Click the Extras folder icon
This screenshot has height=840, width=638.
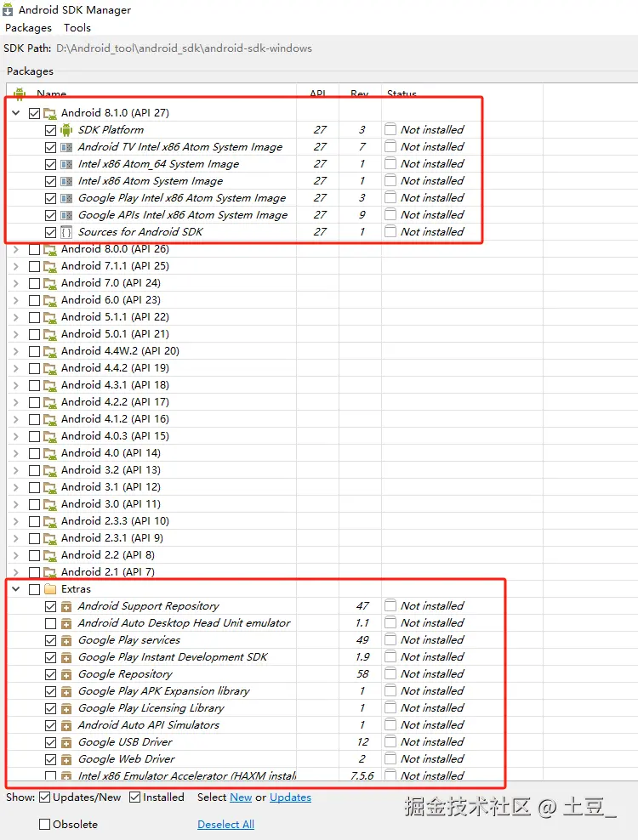click(50, 589)
